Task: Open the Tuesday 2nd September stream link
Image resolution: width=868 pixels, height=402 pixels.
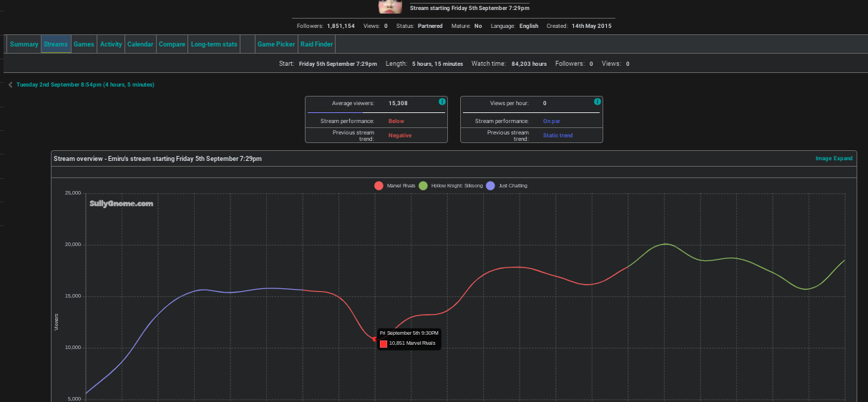Action: pos(85,85)
